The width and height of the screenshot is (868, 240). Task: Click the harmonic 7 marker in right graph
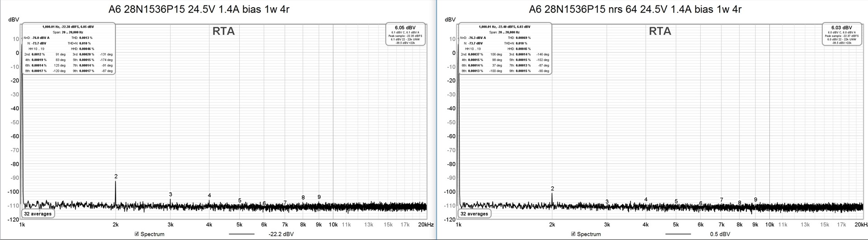tap(721, 200)
